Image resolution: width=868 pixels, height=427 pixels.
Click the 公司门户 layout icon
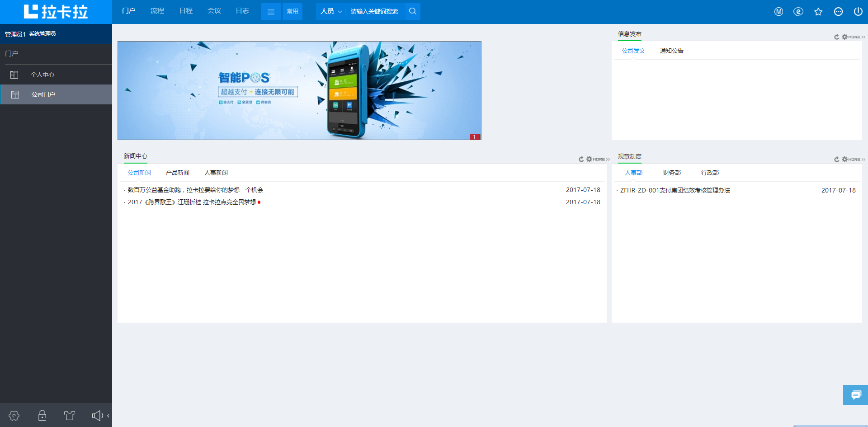point(15,94)
